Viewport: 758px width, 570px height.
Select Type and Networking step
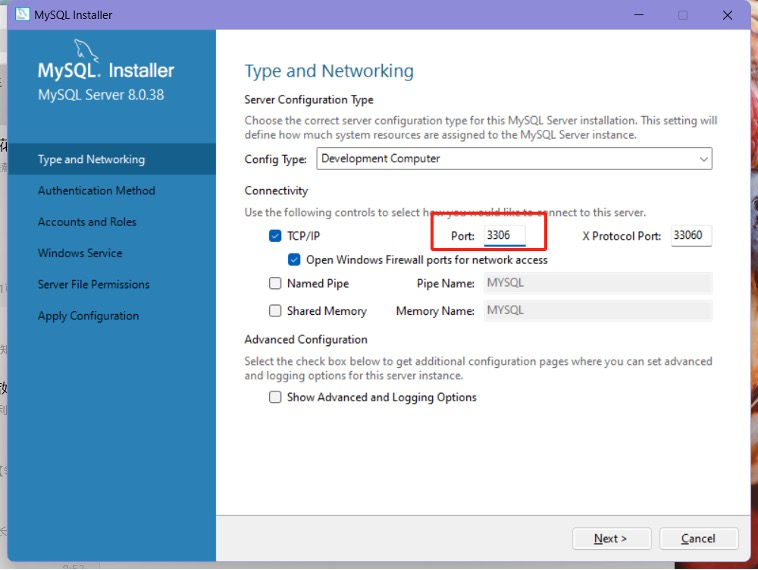point(91,160)
